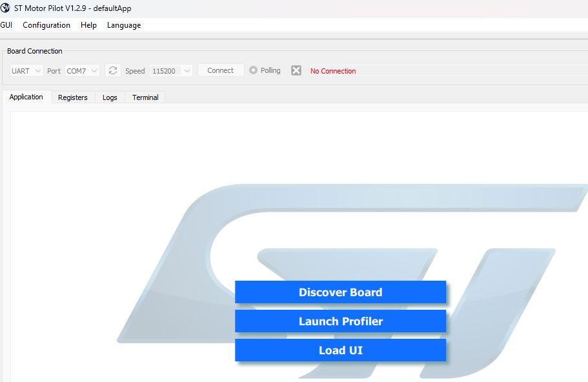Image resolution: width=588 pixels, height=382 pixels.
Task: Toggle the Polling radio button
Action: (253, 70)
